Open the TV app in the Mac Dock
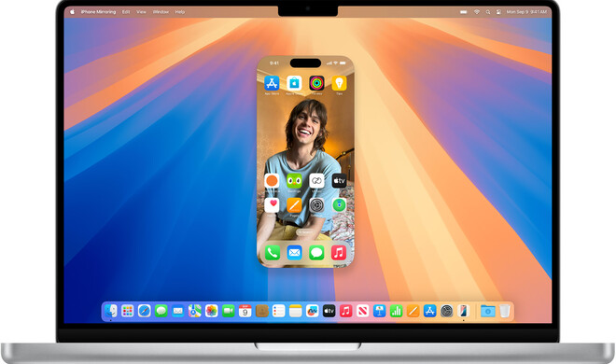 click(x=329, y=311)
